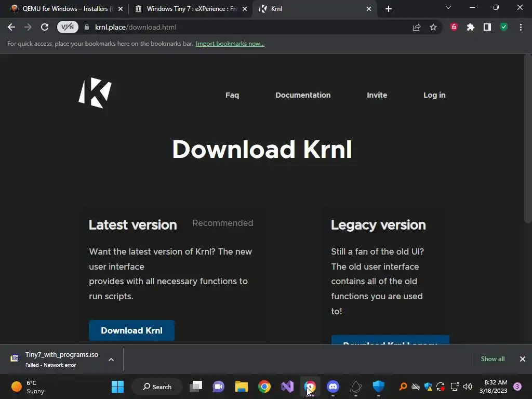Image resolution: width=532 pixels, height=399 pixels.
Task: Click the active browser taskbar icon
Action: [x=310, y=387]
